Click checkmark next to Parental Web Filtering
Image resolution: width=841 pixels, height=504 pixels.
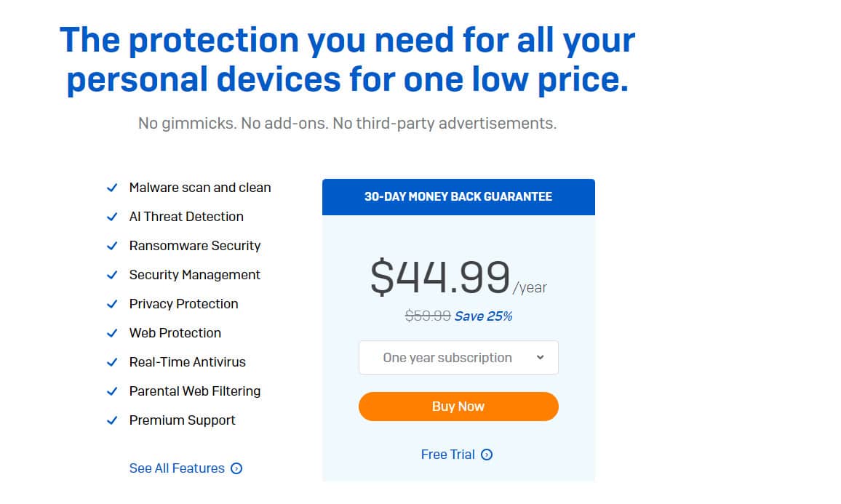coord(112,391)
